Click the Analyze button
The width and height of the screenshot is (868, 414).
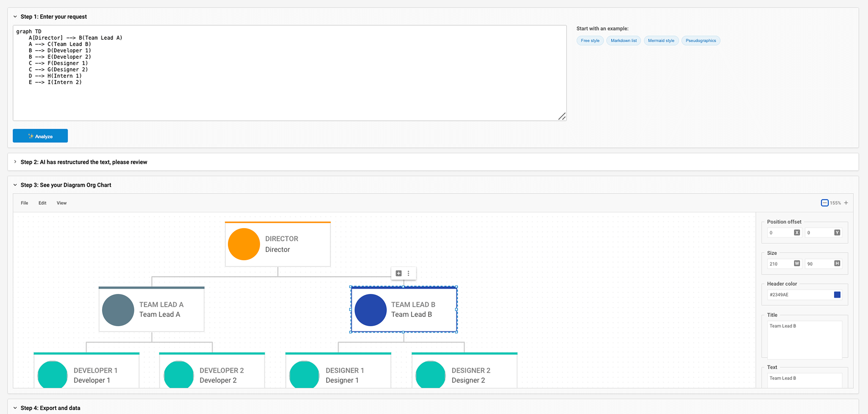[x=40, y=136]
